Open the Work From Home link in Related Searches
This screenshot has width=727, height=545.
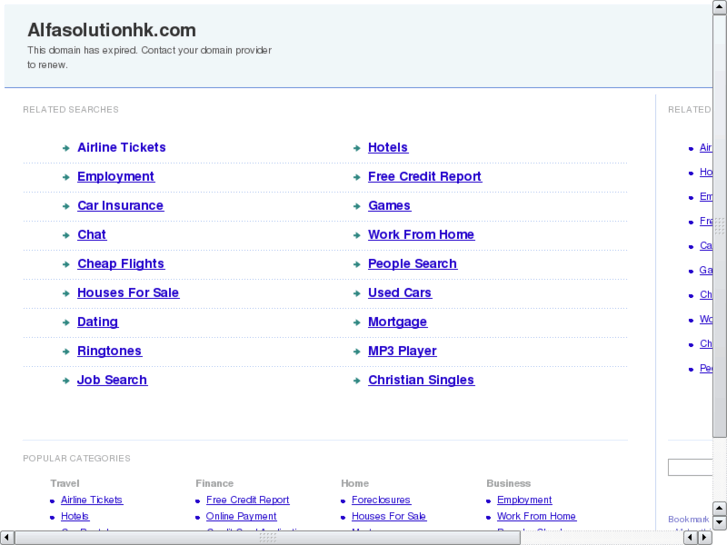(x=421, y=235)
